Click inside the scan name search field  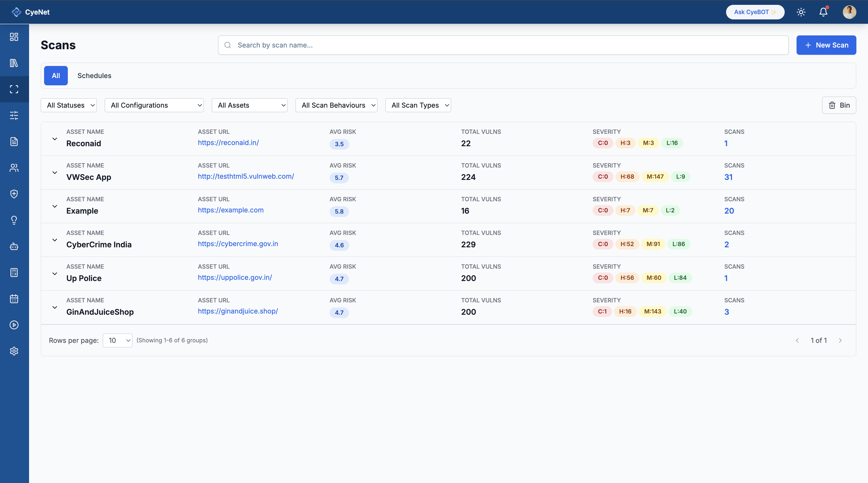[404, 45]
